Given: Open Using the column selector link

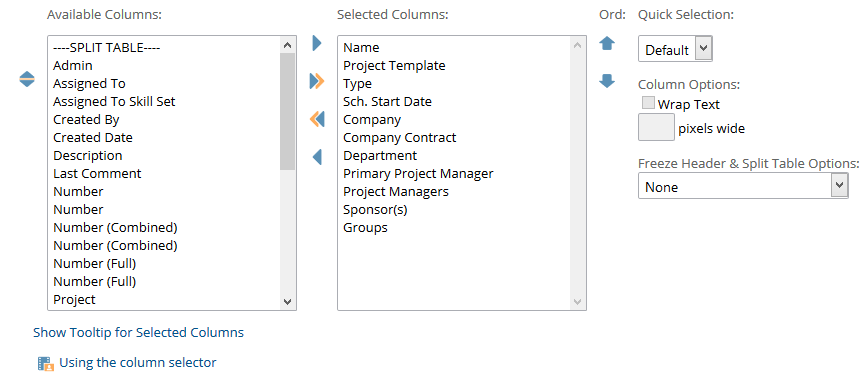Looking at the screenshot, I should click(x=138, y=363).
